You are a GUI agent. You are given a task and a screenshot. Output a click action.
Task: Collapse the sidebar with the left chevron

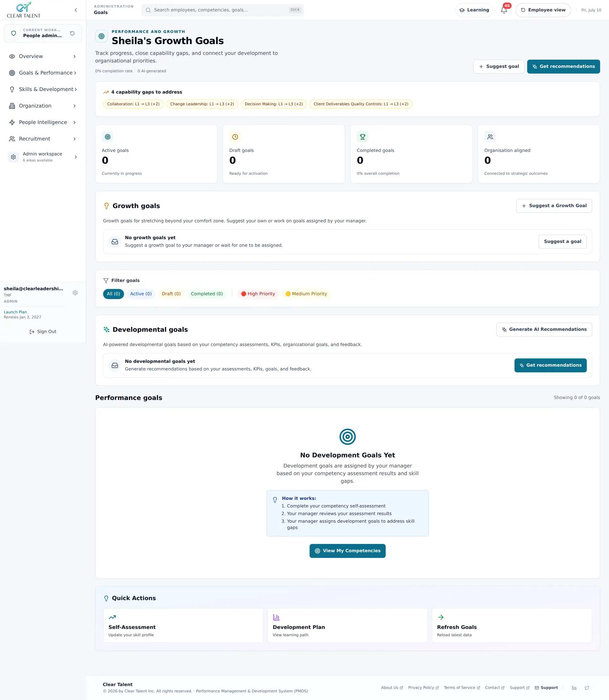76,10
